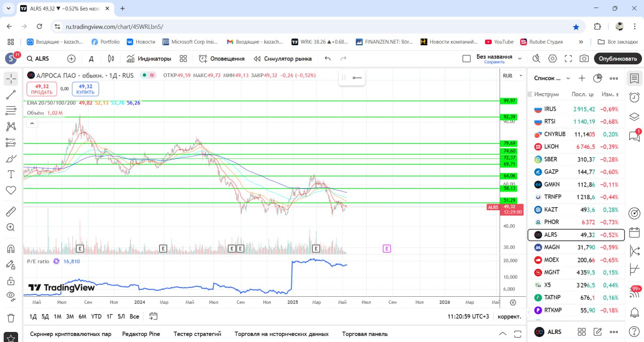This screenshot has height=342, width=644.
Task: Click the trash icon to remove drawings
Action: 11,318
